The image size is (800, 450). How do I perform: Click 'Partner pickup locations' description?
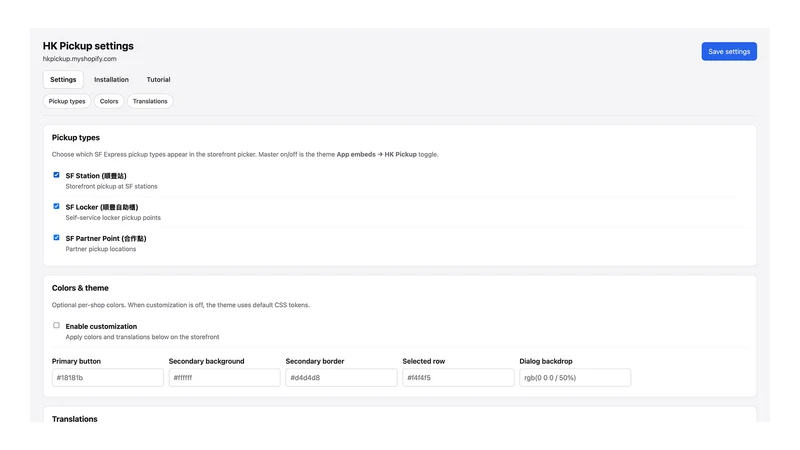[101, 249]
